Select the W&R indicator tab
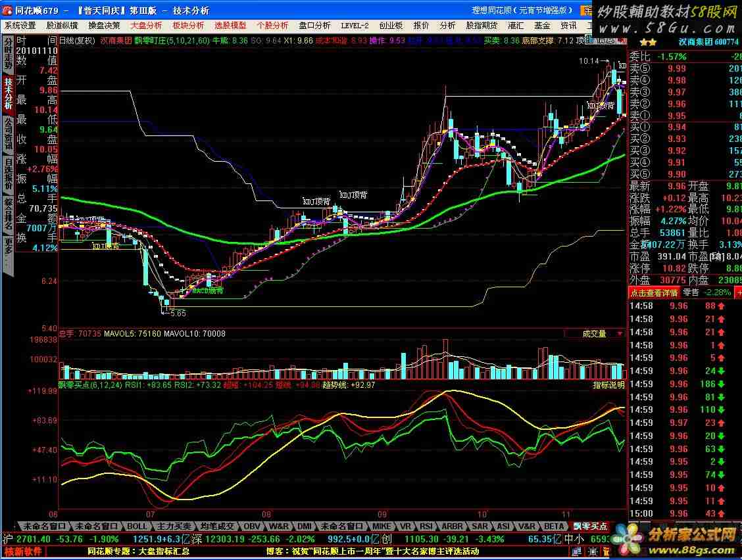742x560 pixels. click(x=278, y=526)
